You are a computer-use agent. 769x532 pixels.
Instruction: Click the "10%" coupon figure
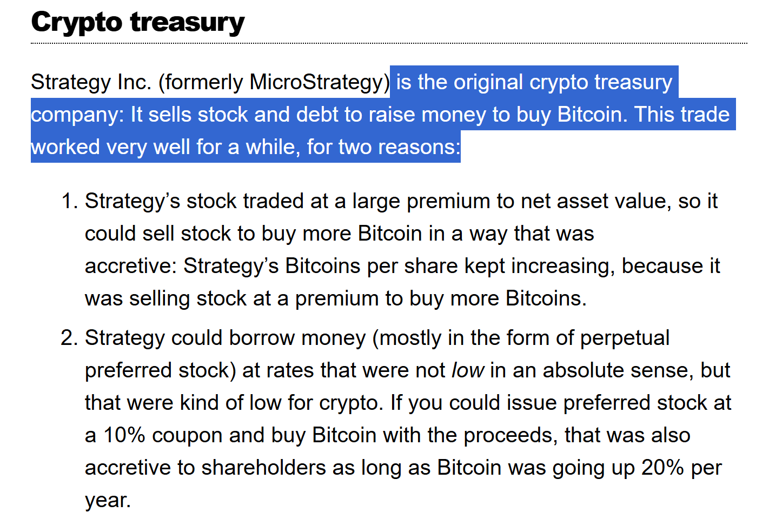click(124, 435)
